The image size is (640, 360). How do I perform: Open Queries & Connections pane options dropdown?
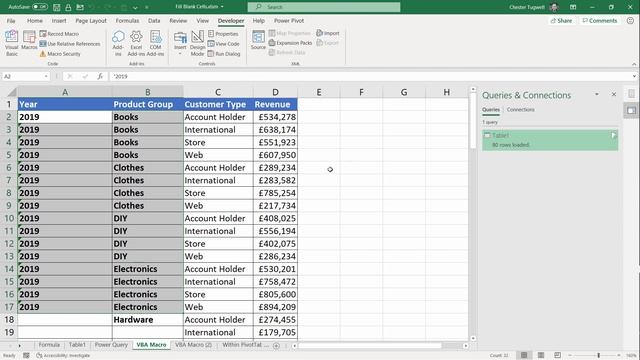click(x=597, y=94)
